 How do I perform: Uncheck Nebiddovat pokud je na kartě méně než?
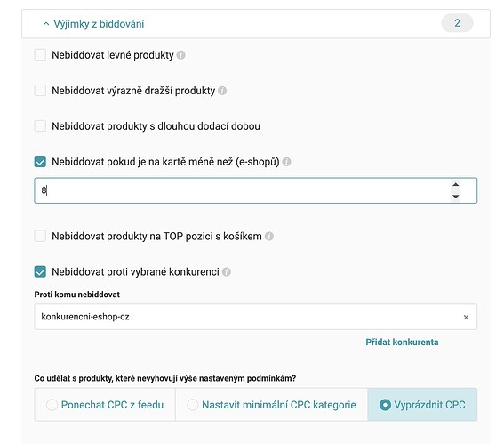40,162
